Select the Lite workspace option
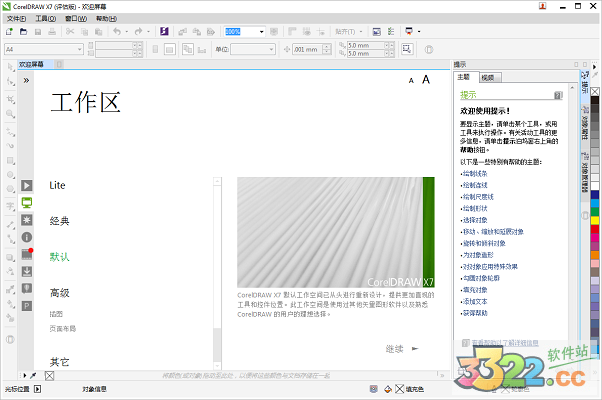Viewport: 602px width, 400px height. (58, 185)
